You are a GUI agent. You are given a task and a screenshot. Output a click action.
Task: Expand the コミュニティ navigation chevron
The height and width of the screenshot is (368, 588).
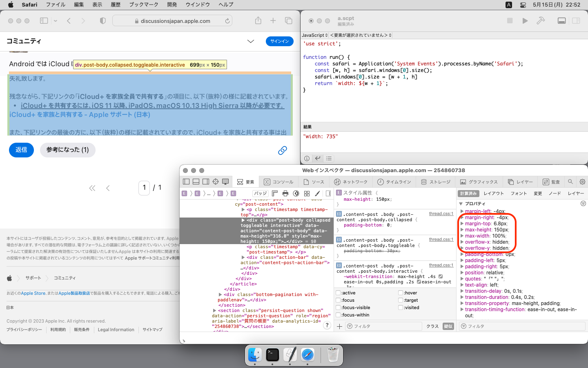[251, 41]
